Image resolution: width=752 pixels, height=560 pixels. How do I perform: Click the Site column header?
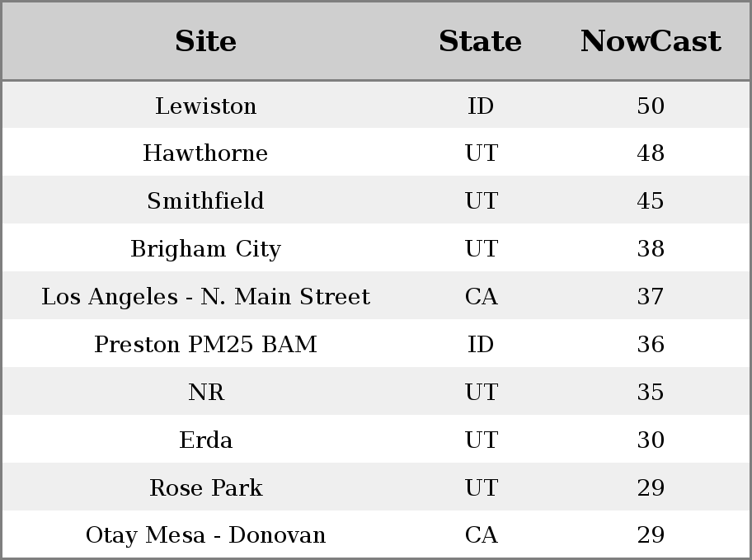point(205,41)
